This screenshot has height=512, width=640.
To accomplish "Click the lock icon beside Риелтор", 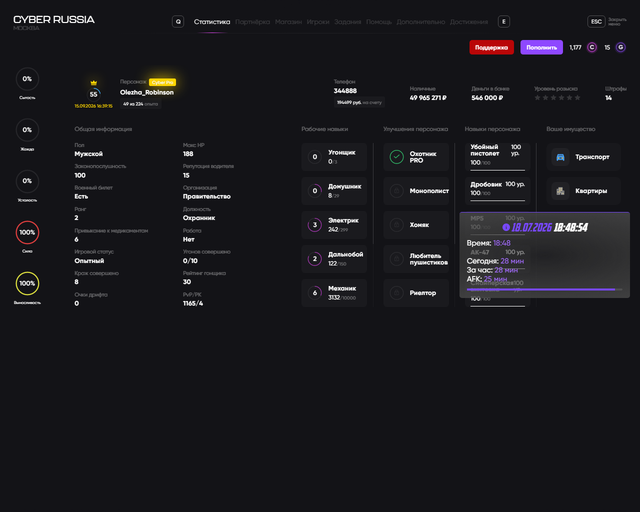I will click(x=396, y=293).
